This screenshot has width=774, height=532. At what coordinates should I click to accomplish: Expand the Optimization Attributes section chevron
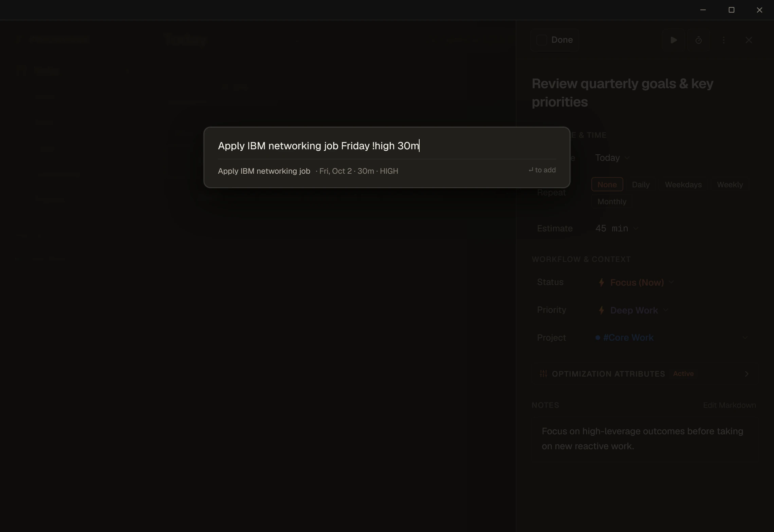747,374
